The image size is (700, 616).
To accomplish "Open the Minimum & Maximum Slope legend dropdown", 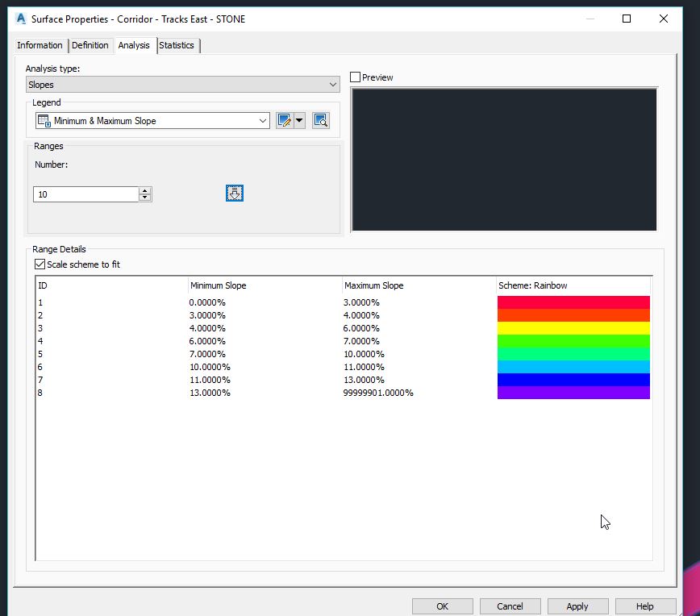I will pos(263,119).
